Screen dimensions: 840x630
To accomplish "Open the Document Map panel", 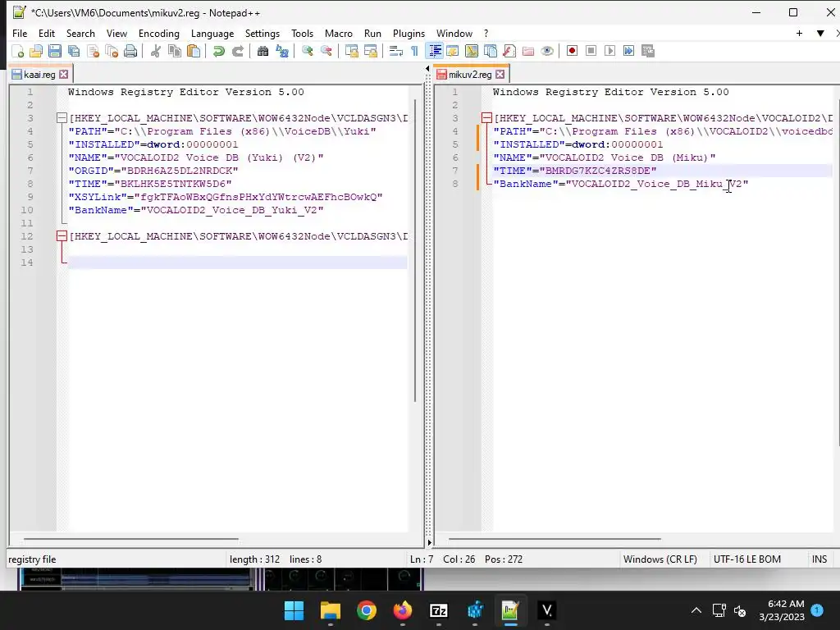I will 472,51.
